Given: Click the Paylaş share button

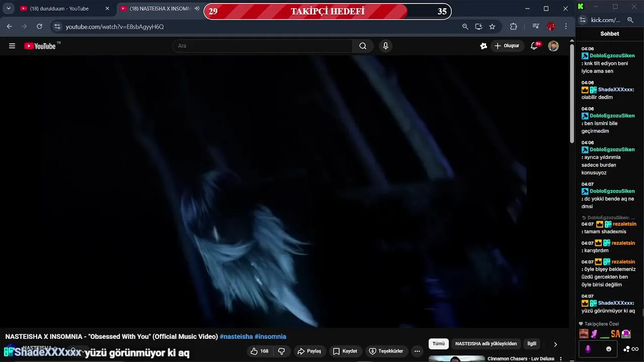Looking at the screenshot, I should tap(309, 351).
